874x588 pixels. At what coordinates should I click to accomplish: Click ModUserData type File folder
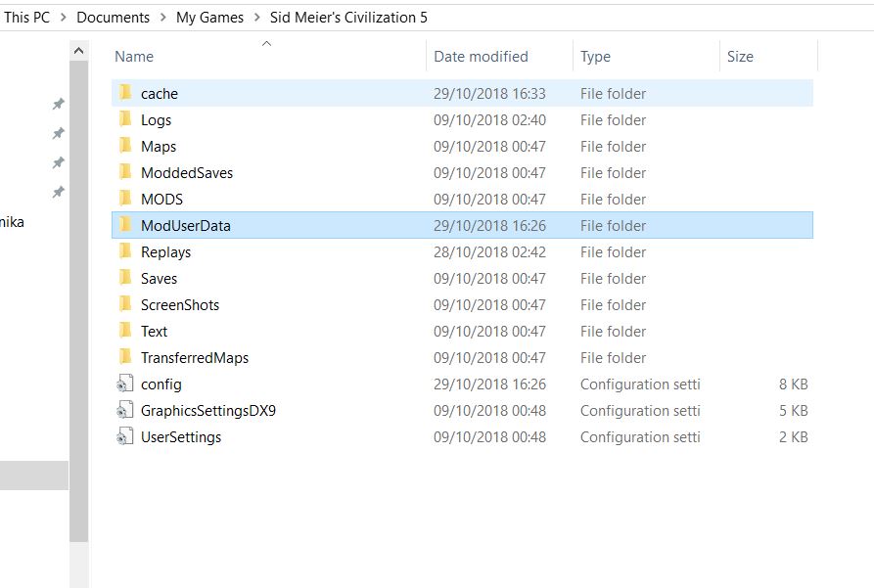(613, 226)
